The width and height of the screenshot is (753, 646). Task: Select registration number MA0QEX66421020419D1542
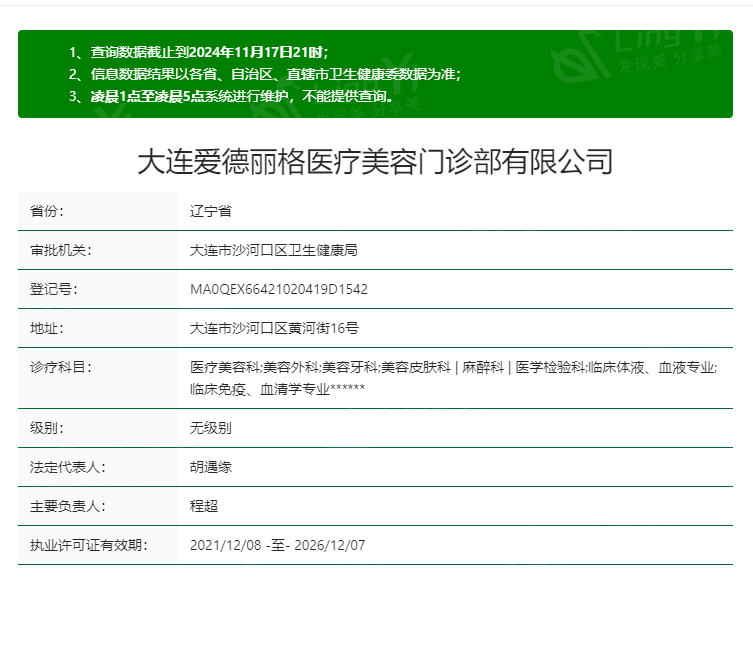tap(279, 289)
